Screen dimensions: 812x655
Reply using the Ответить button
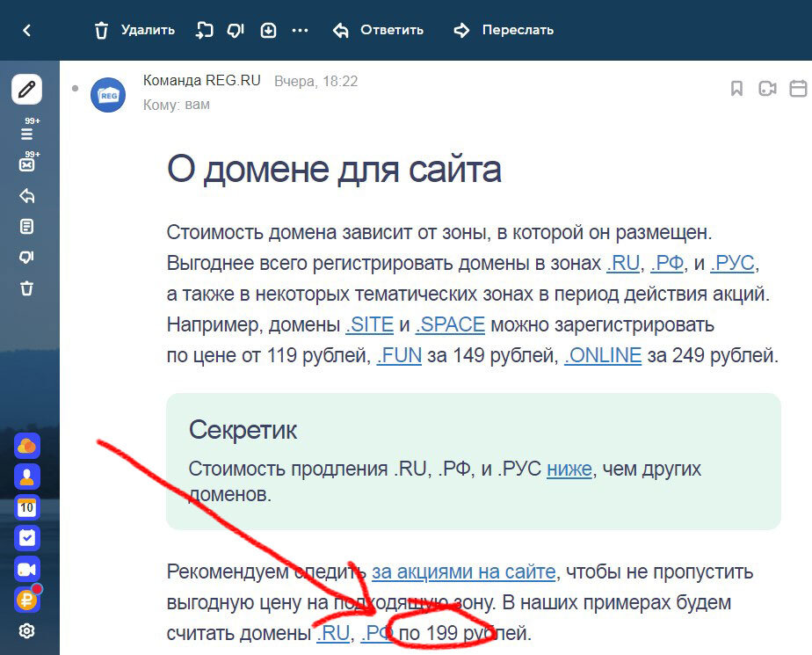tap(378, 31)
